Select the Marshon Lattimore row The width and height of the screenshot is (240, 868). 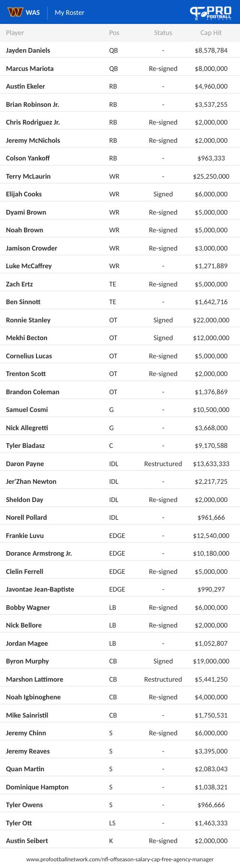pos(120,679)
